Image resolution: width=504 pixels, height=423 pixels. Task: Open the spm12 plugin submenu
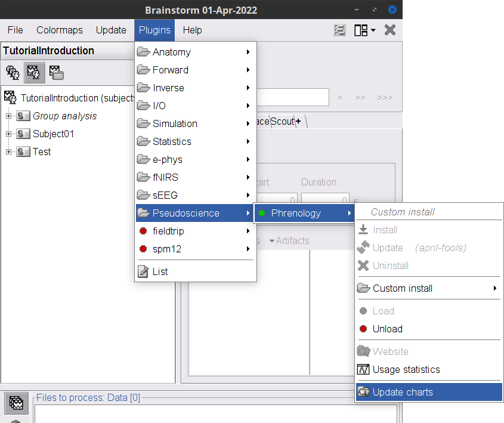coord(196,249)
